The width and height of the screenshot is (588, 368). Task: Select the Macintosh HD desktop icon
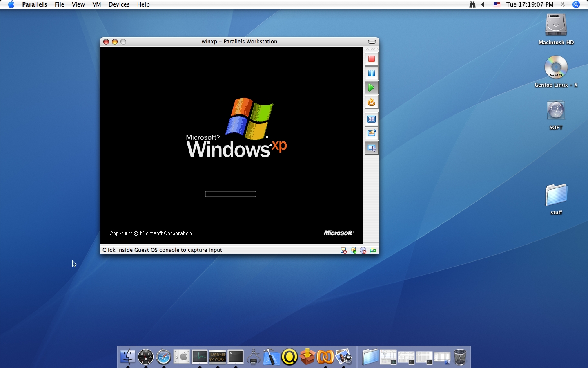pyautogui.click(x=556, y=25)
